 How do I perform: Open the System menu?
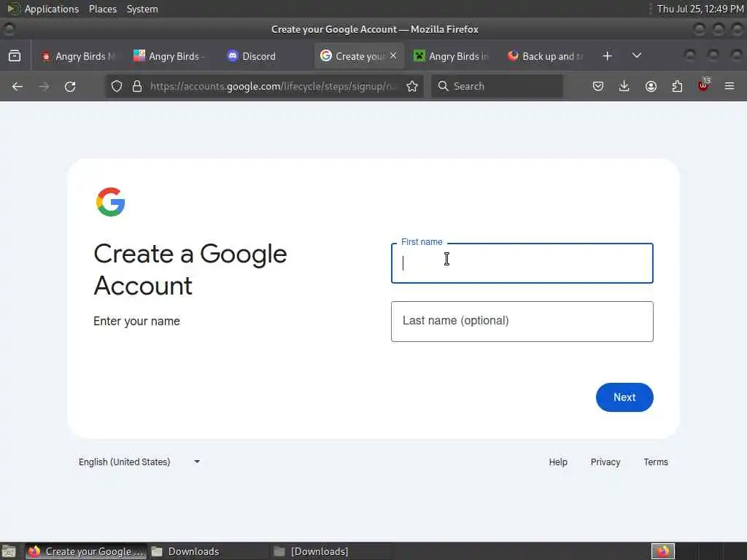click(142, 9)
